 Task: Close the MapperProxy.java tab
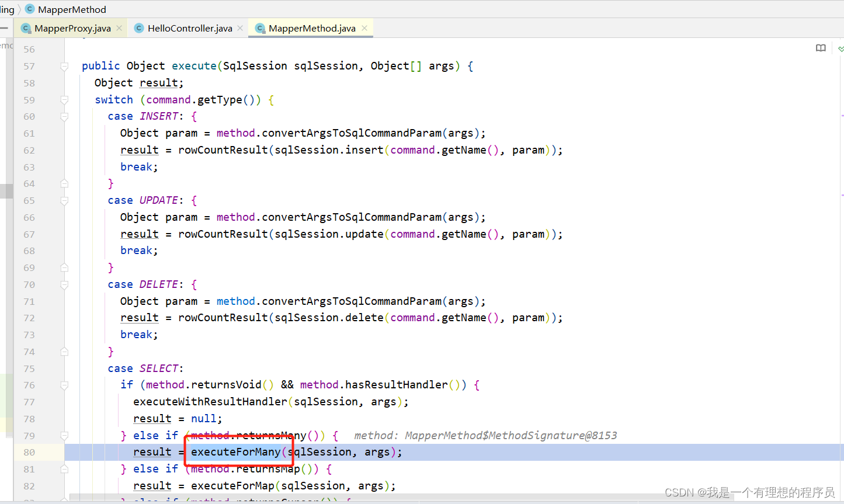(119, 28)
